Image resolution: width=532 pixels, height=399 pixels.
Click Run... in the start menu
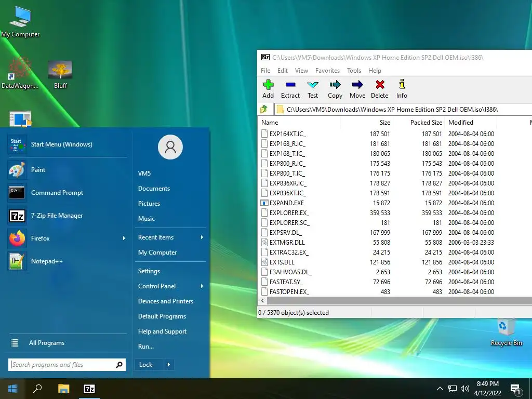[x=146, y=347]
